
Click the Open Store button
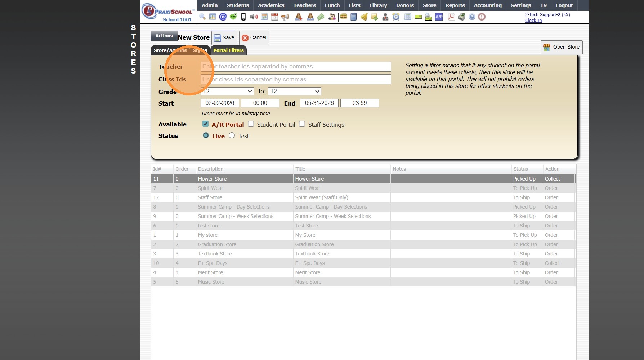click(562, 47)
